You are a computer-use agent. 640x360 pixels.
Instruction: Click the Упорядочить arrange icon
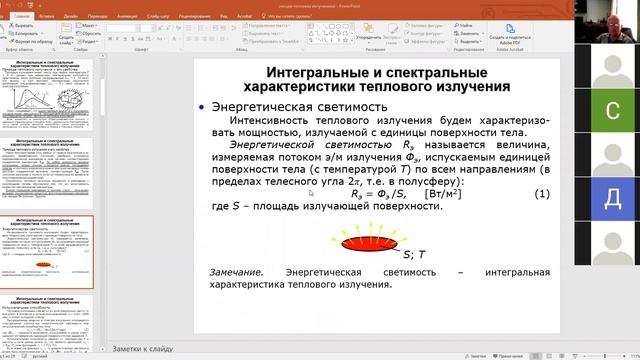click(369, 28)
